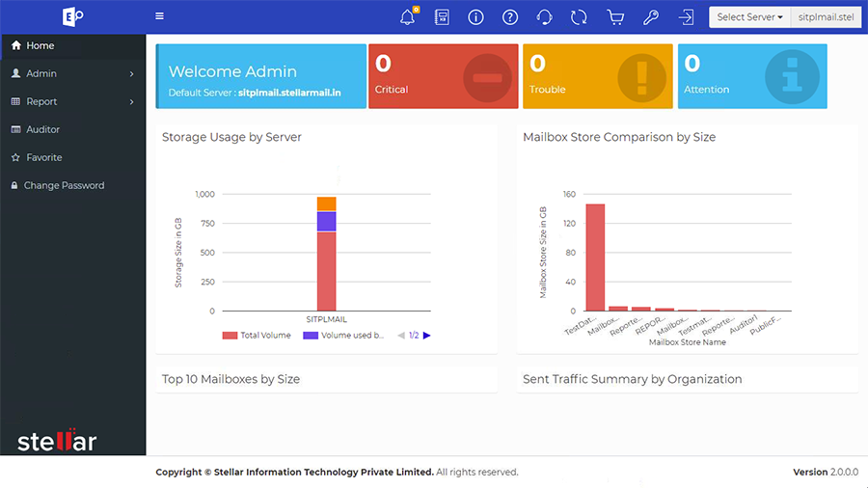Open Favorite in the sidebar

43,157
